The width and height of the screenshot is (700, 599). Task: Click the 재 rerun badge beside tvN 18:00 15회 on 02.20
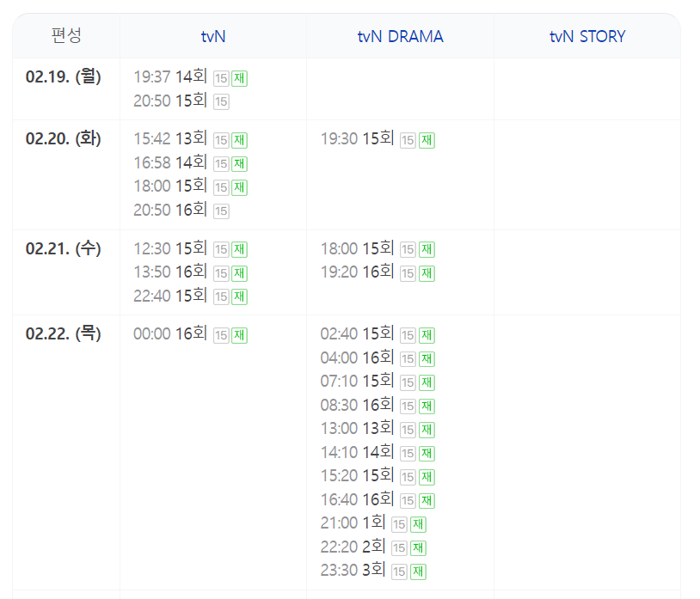pyautogui.click(x=239, y=187)
